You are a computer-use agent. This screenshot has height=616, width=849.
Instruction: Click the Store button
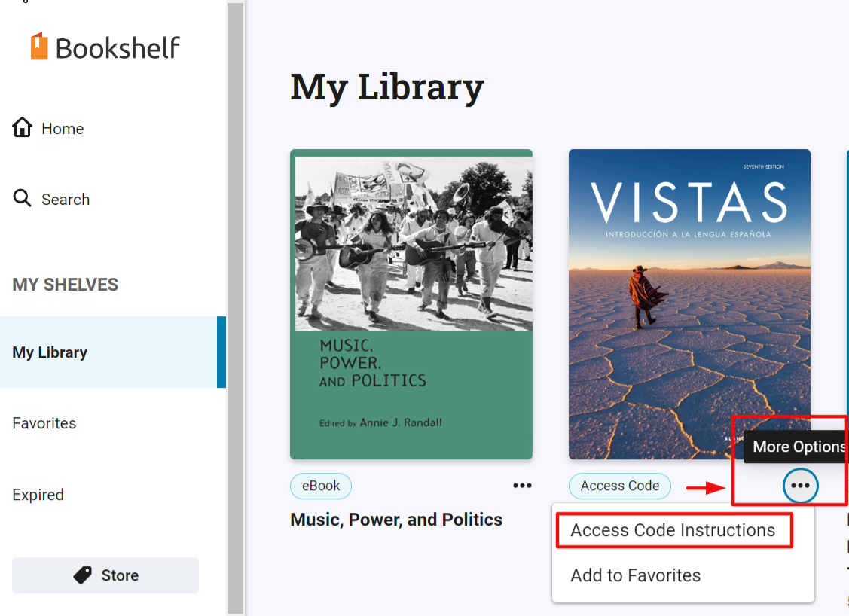(105, 575)
